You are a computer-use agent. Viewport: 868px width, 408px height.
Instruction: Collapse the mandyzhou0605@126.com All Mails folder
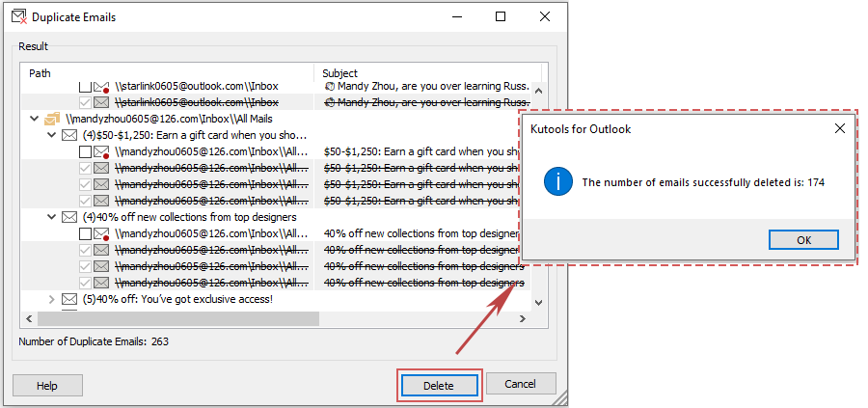(x=36, y=119)
